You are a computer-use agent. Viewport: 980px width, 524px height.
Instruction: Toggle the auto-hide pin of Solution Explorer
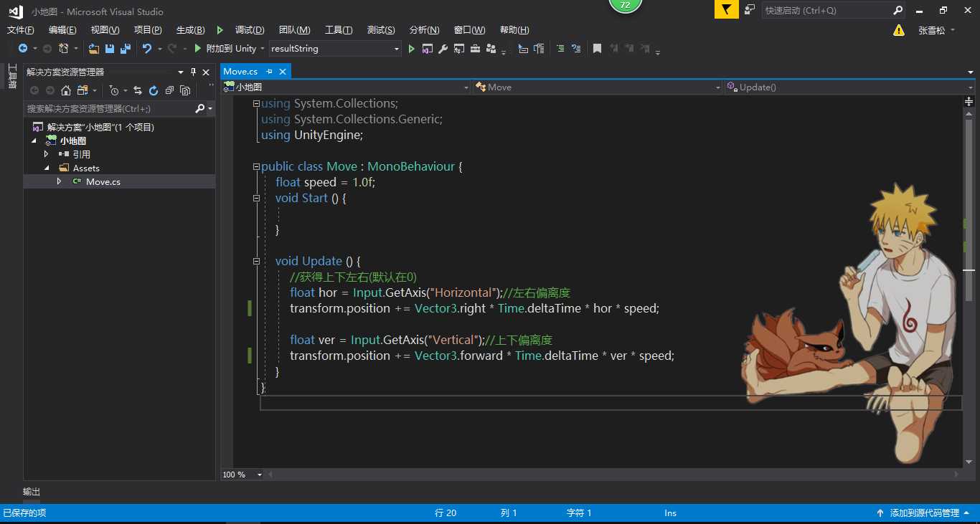click(x=193, y=72)
